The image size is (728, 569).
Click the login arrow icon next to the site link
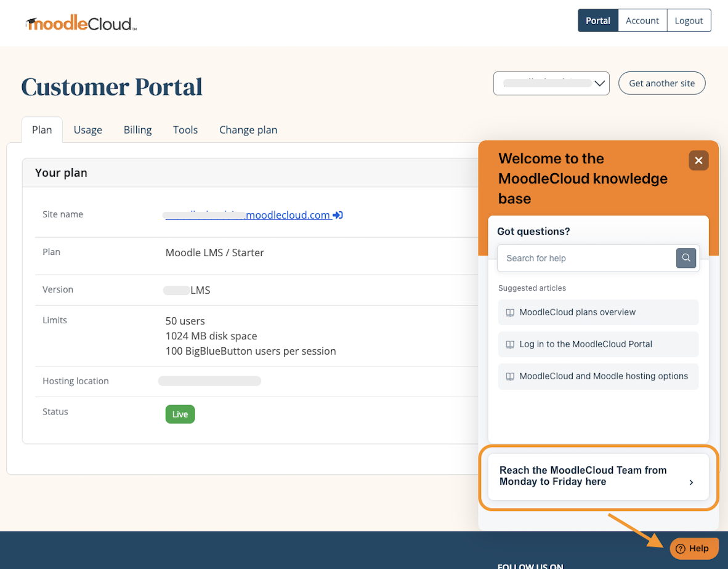[338, 214]
